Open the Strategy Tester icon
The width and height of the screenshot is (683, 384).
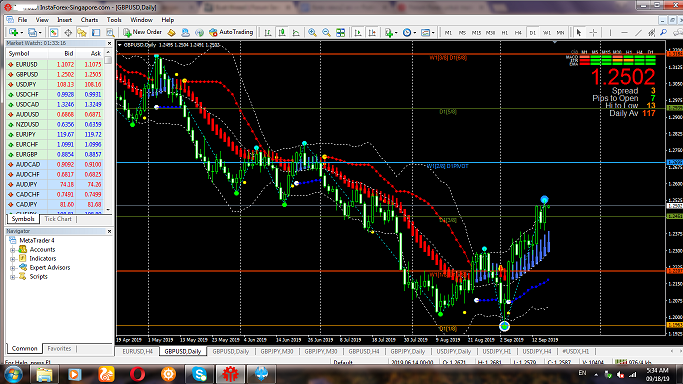tap(110, 33)
